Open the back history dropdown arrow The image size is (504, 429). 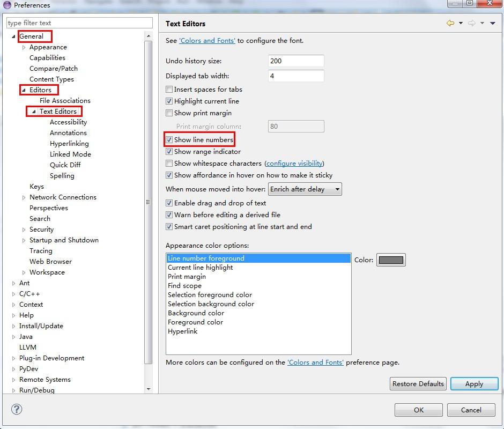pos(461,23)
